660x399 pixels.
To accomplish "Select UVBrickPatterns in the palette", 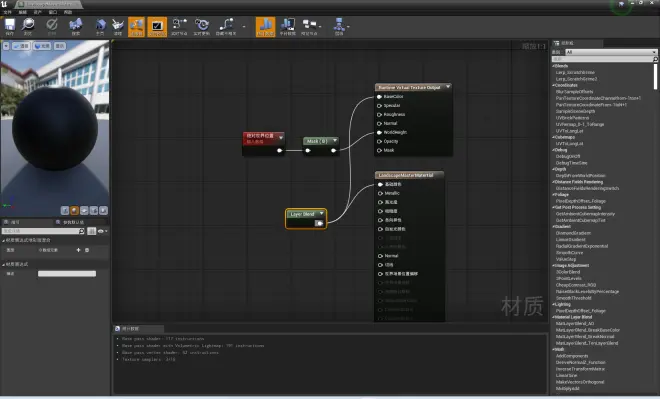I will pos(572,118).
